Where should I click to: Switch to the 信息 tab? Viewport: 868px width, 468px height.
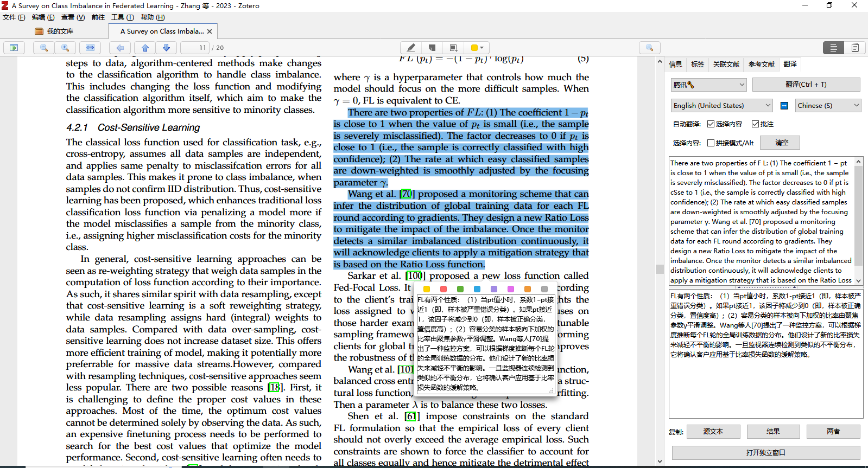(x=675, y=65)
